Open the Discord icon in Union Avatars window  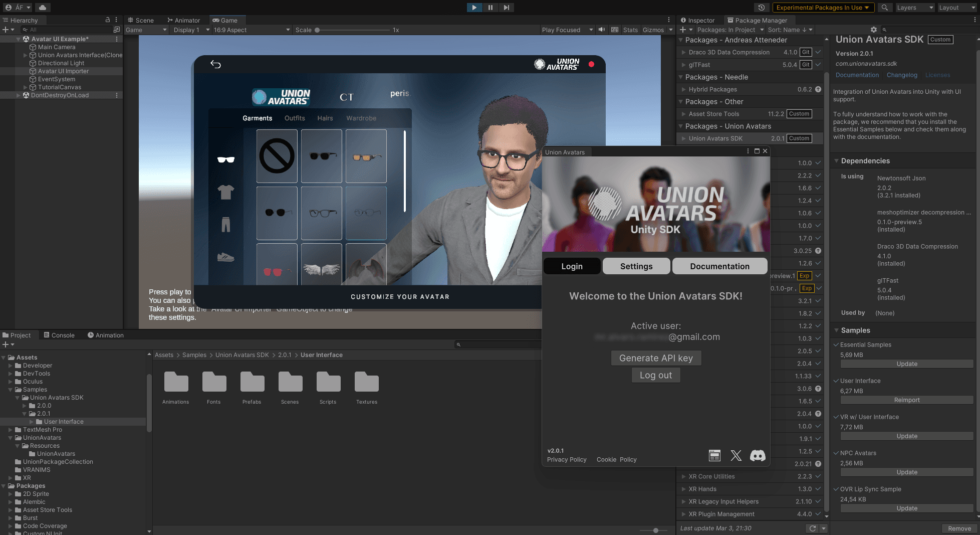click(x=758, y=455)
